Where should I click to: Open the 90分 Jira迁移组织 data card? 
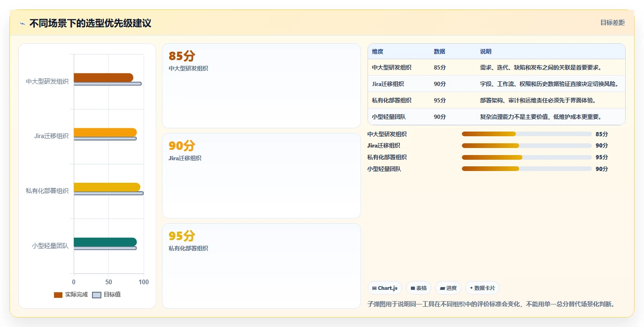click(x=261, y=176)
